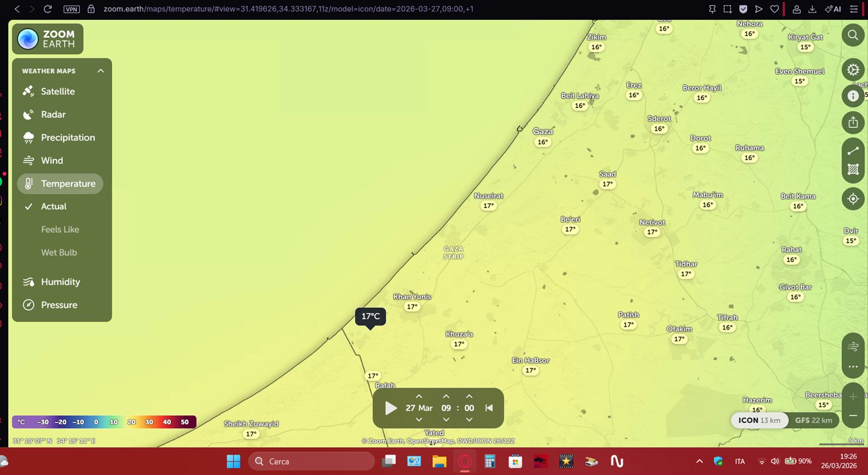The width and height of the screenshot is (868, 475).
Task: Open the three-dot more options button
Action: tap(853, 367)
